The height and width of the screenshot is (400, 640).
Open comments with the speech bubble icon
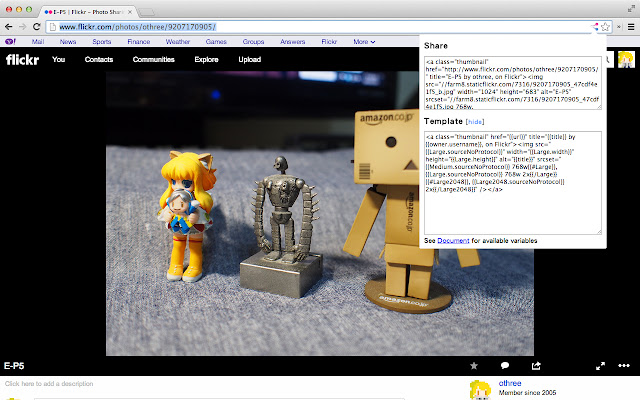point(505,366)
